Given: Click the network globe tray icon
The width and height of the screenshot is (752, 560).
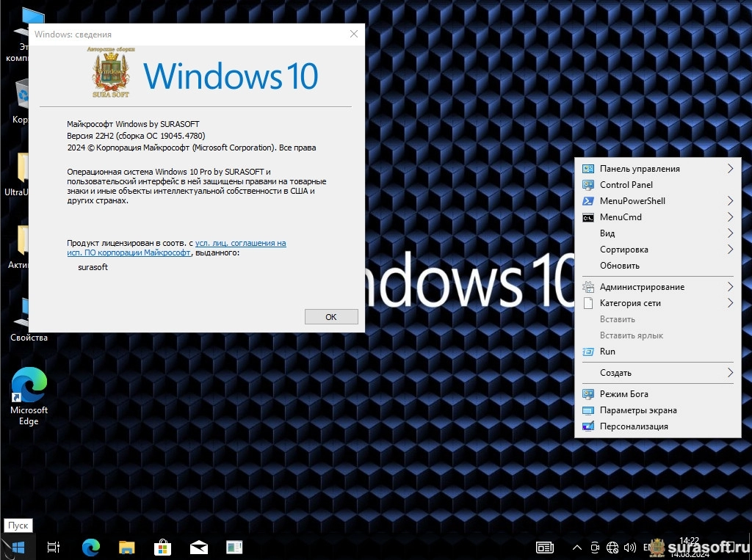Looking at the screenshot, I should (612, 548).
